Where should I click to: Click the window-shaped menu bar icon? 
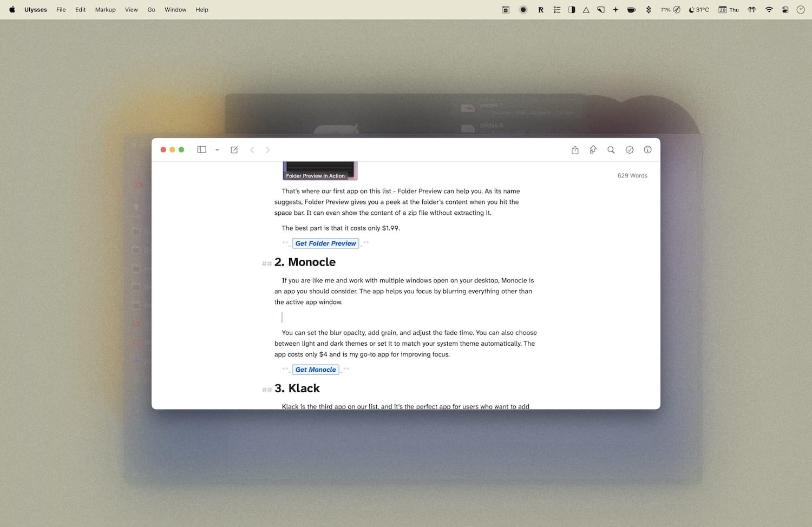click(506, 10)
